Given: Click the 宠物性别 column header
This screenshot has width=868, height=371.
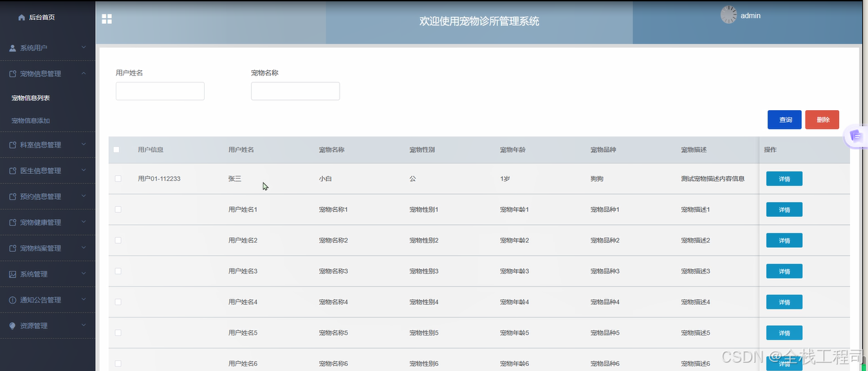Looking at the screenshot, I should 422,149.
